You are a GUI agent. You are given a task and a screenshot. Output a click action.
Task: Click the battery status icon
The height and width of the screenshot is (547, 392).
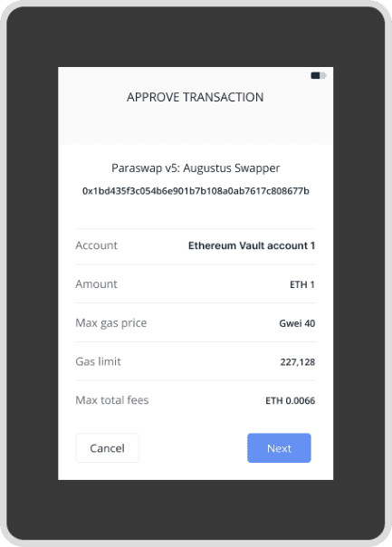319,75
